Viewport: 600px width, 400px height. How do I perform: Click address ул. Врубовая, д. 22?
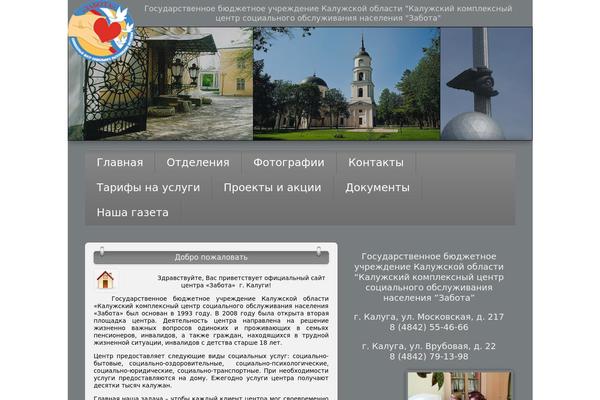click(x=429, y=346)
